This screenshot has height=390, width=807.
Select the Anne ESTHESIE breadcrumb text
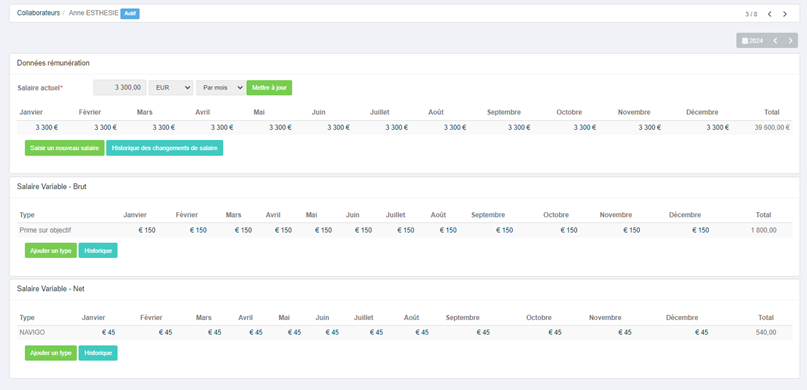[94, 13]
